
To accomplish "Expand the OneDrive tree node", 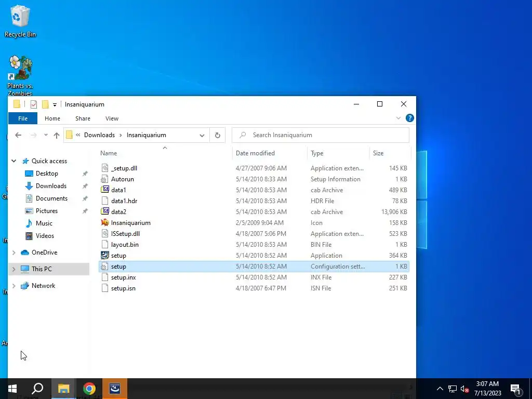I will coord(14,252).
